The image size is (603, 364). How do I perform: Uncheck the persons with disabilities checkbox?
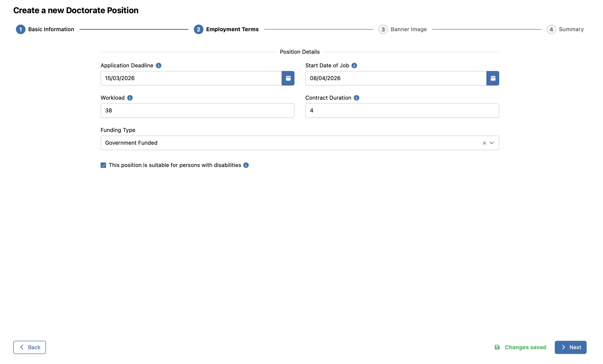[103, 165]
